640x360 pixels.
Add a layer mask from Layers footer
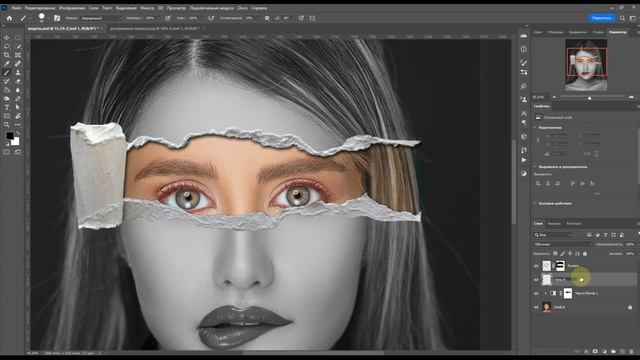pyautogui.click(x=595, y=351)
